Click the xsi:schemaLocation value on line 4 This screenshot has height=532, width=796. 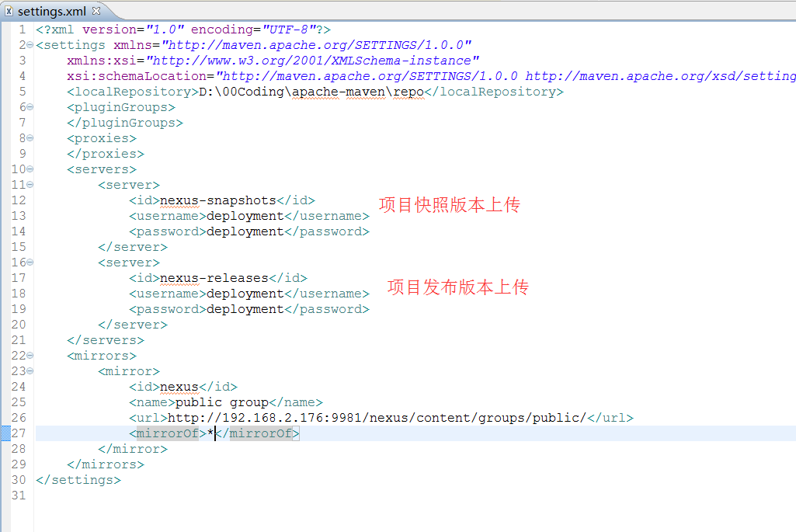pyautogui.click(x=506, y=76)
